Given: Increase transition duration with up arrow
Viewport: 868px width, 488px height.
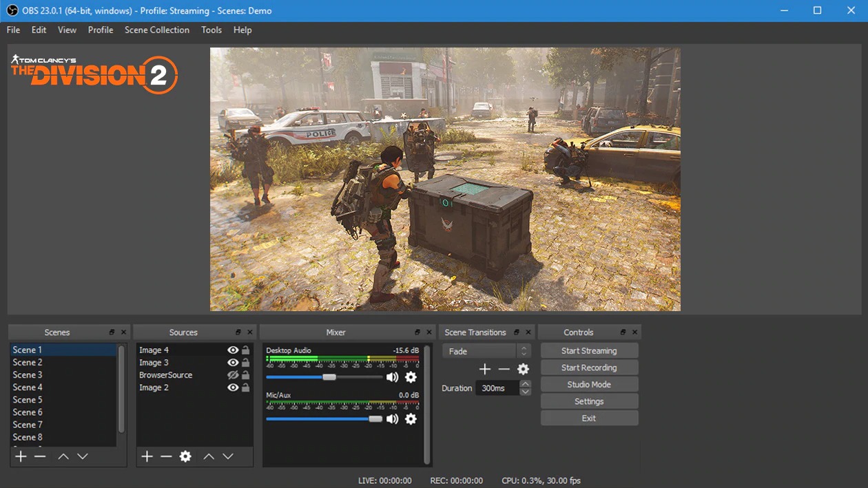Looking at the screenshot, I should (x=526, y=384).
